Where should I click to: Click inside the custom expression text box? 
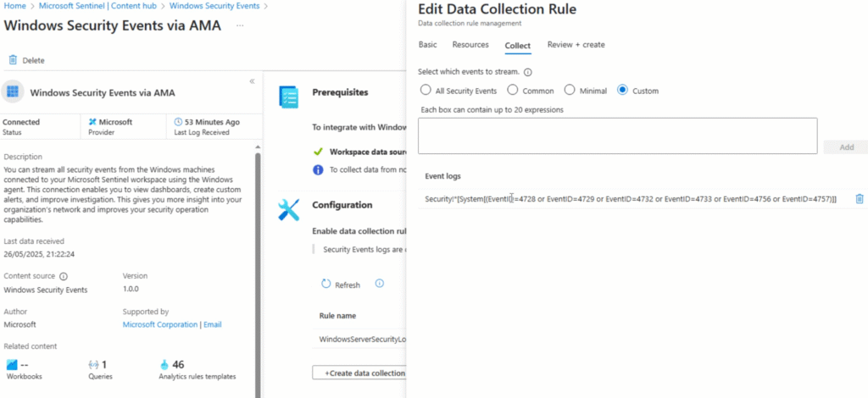[x=617, y=136]
